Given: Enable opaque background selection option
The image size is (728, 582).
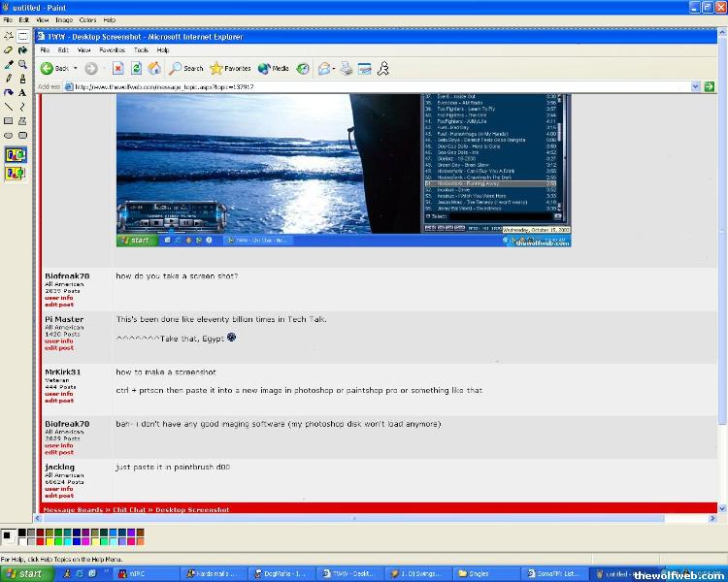Looking at the screenshot, I should tap(16, 155).
